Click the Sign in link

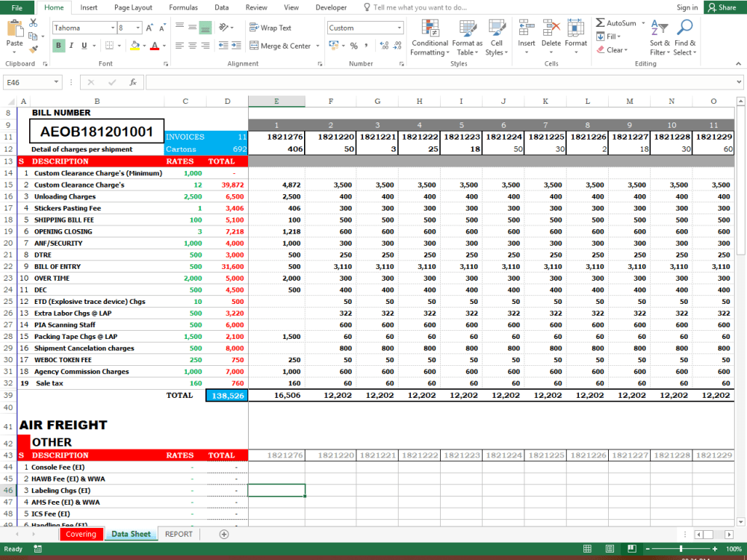tap(686, 7)
